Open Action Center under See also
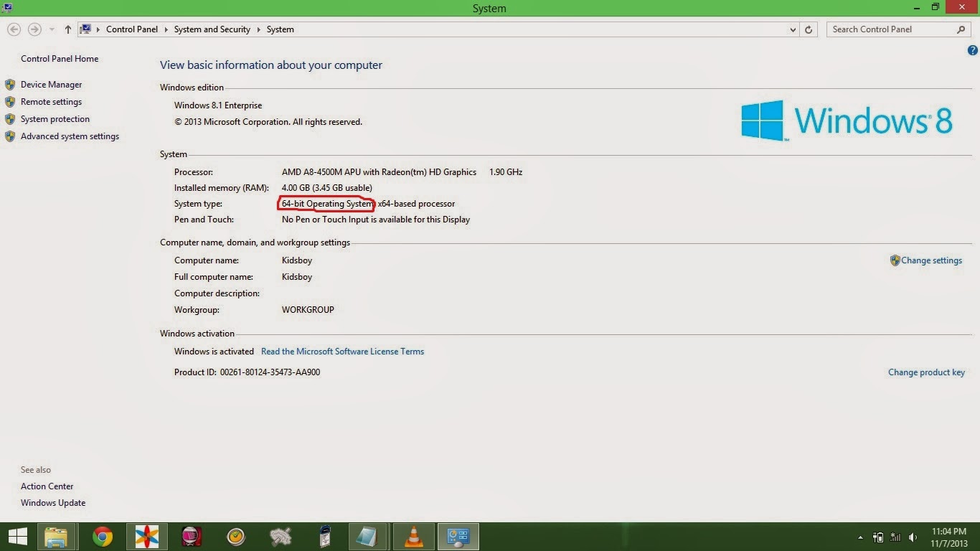 [47, 486]
